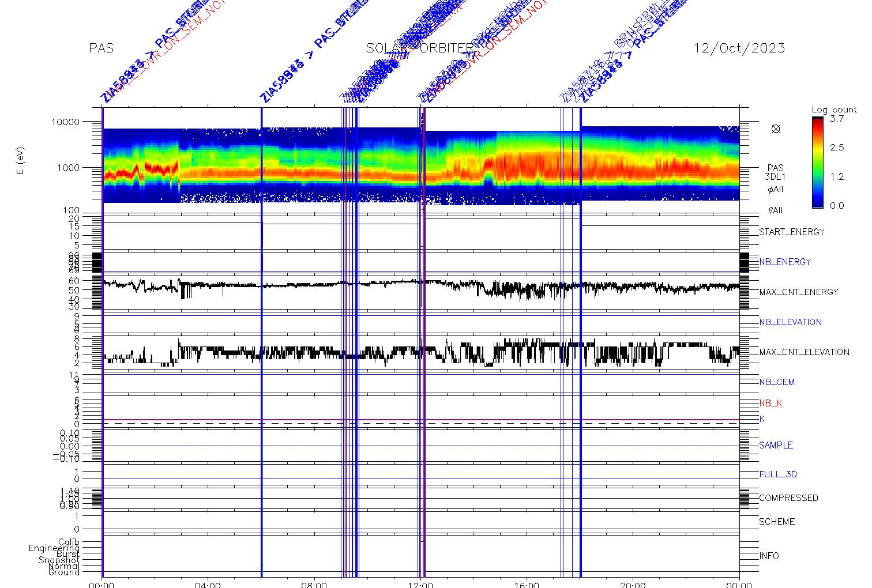Viewport: 872px width, 588px height.
Task: Click the 16:00 time axis label
Action: click(x=527, y=585)
